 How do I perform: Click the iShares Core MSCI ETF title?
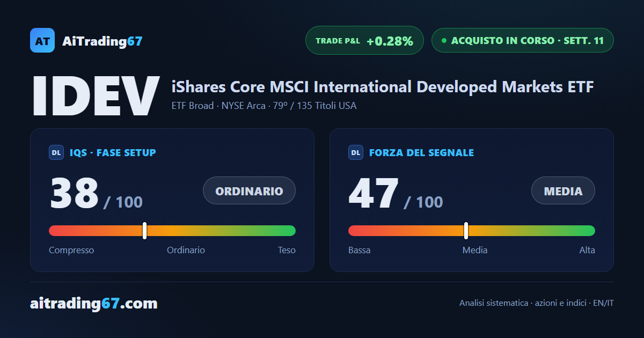coord(383,86)
